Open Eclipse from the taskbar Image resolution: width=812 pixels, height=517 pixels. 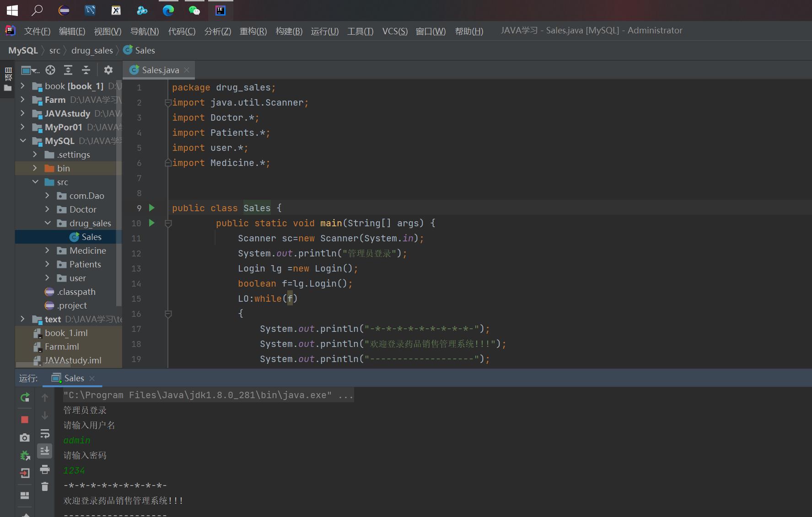64,10
